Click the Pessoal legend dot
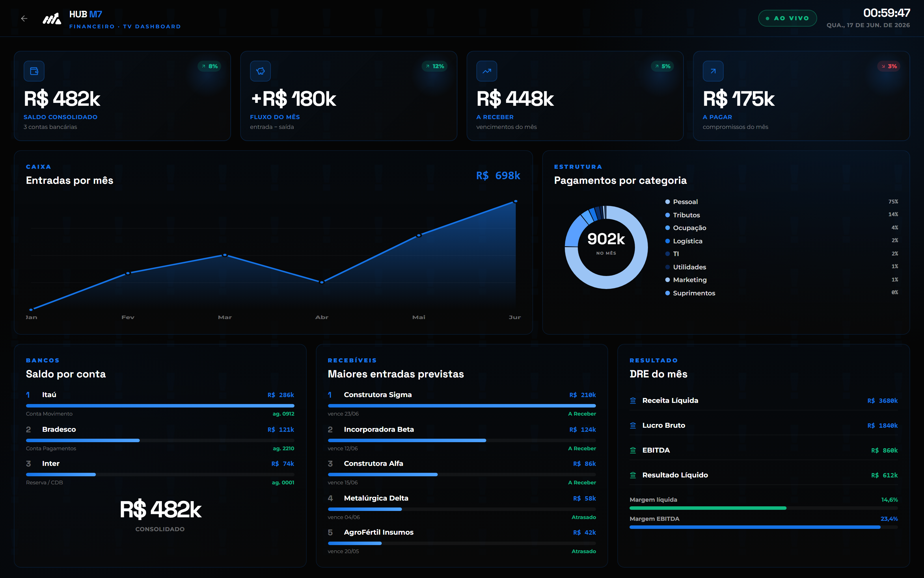924x578 pixels. point(667,202)
